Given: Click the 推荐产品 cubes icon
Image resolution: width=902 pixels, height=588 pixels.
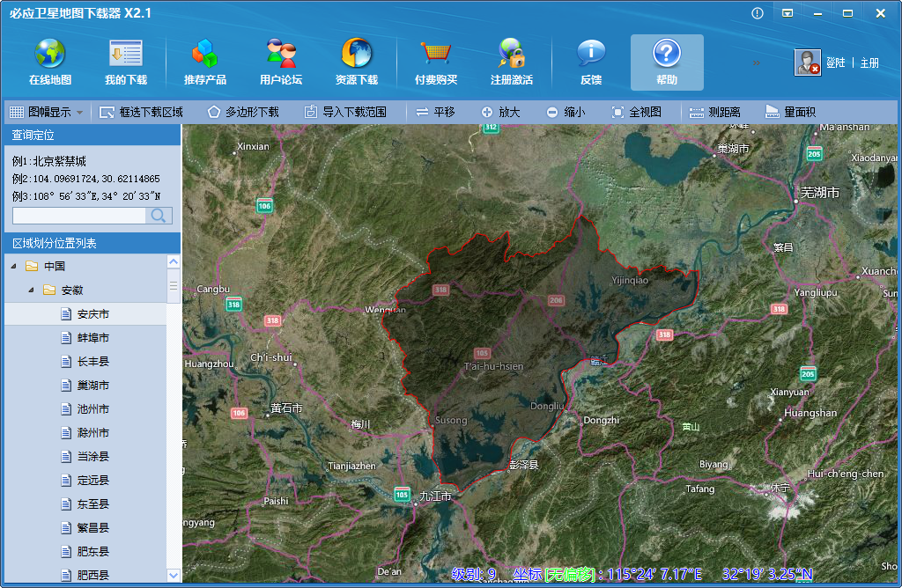Looking at the screenshot, I should pos(205,55).
